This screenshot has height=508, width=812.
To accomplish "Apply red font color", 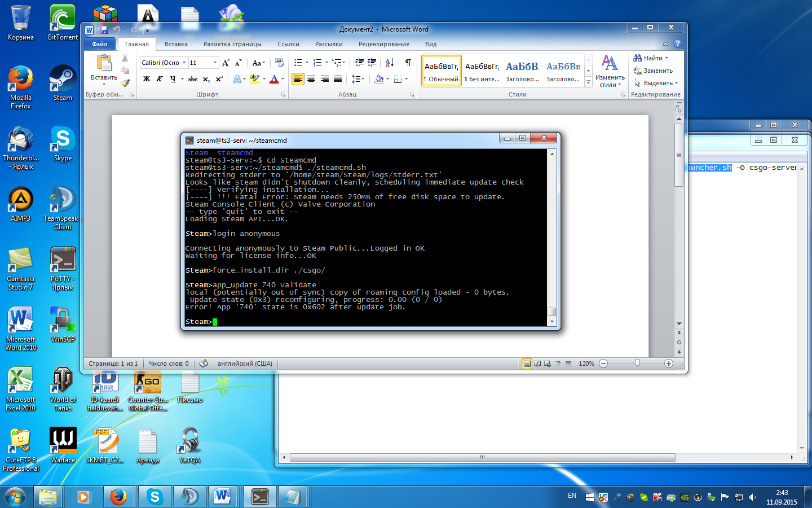I will [274, 79].
